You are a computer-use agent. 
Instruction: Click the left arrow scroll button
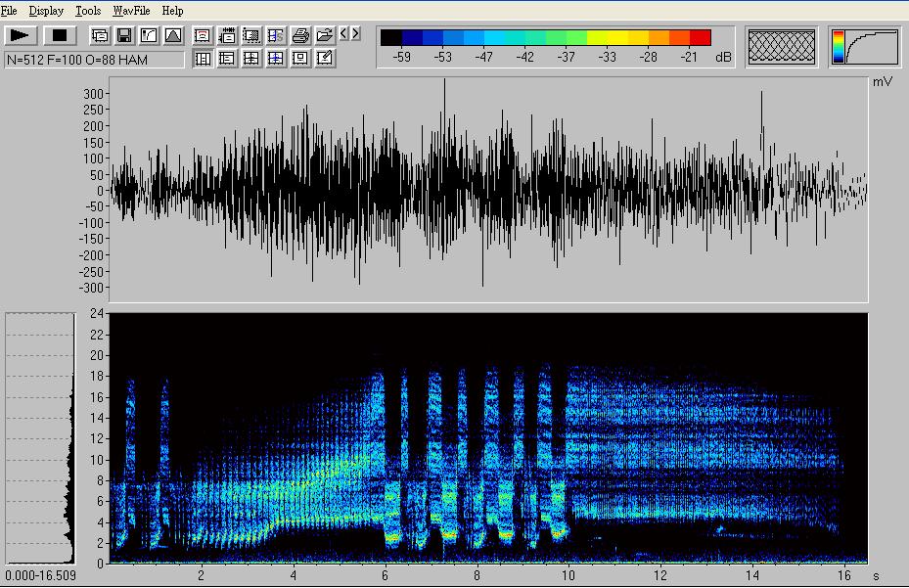coord(343,35)
